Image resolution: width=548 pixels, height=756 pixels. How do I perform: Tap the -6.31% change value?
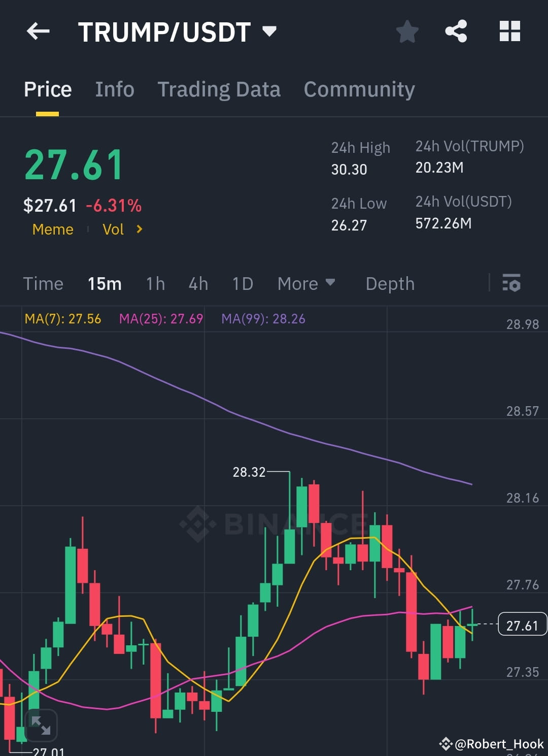tap(114, 206)
